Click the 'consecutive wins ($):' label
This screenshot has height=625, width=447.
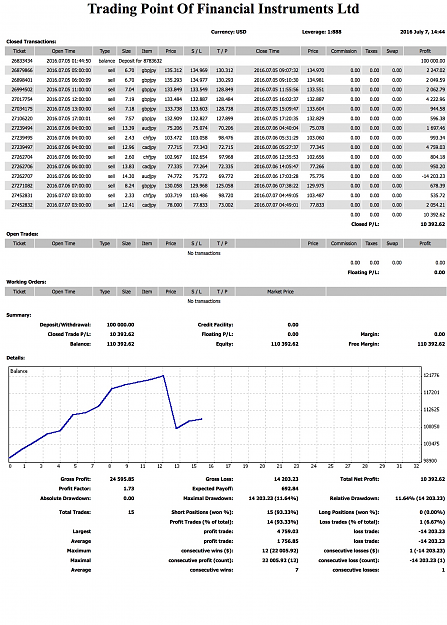(x=207, y=551)
